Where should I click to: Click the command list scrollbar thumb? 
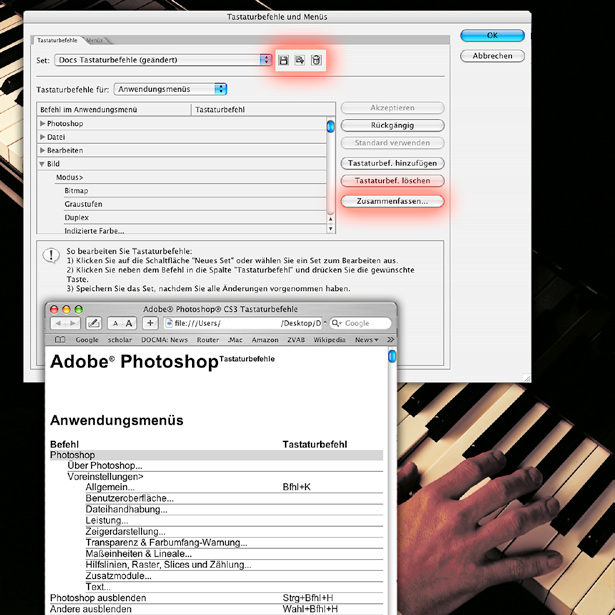(x=331, y=127)
